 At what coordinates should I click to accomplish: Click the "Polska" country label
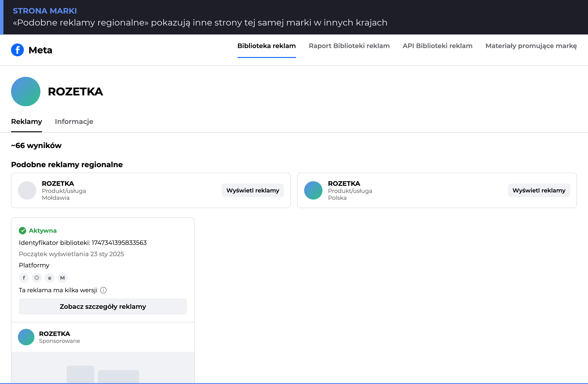coord(337,198)
